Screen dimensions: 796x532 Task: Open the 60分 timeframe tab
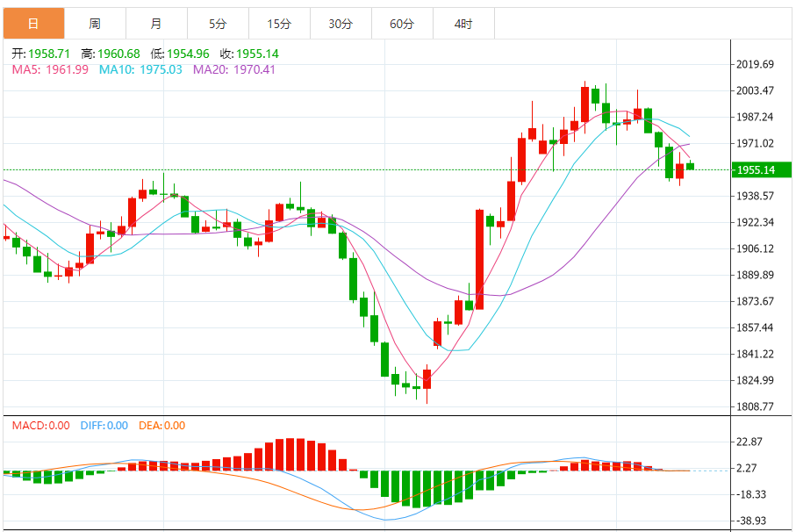(402, 24)
